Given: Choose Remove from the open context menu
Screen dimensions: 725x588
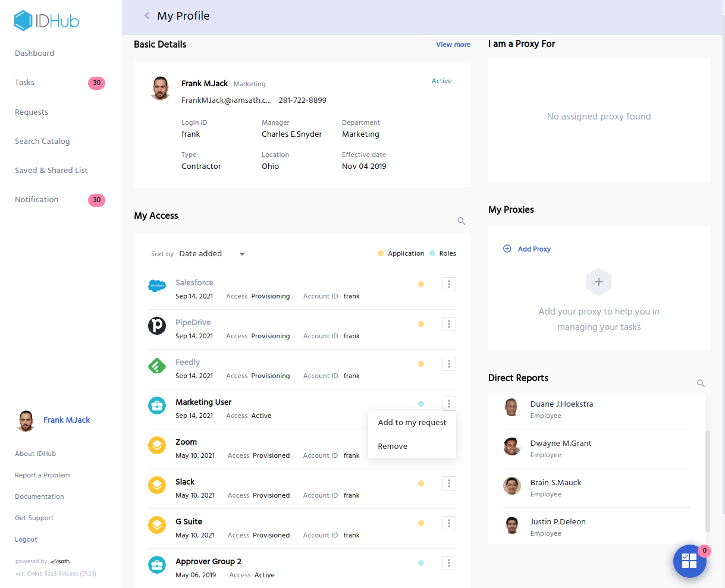Looking at the screenshot, I should 394,446.
